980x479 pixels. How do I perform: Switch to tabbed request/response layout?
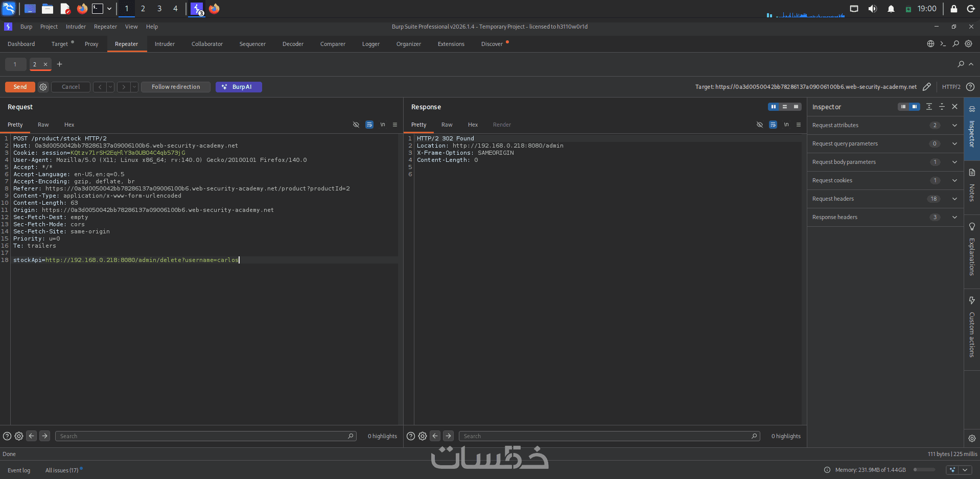coord(796,107)
